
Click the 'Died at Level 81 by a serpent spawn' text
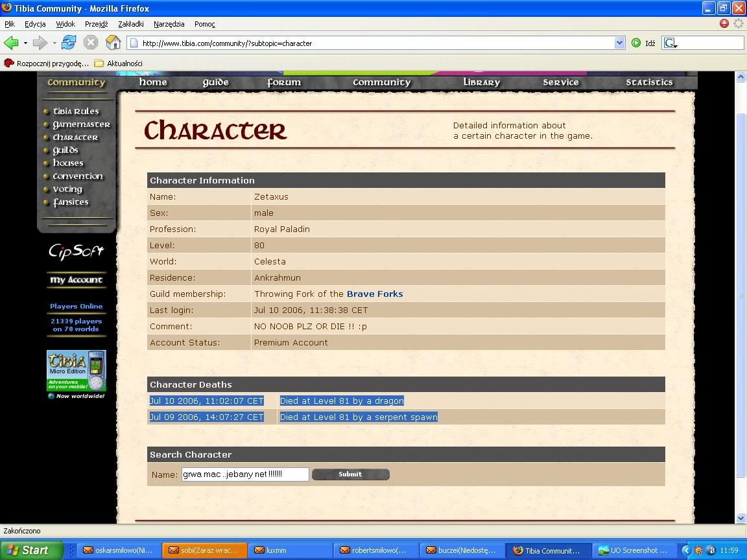pyautogui.click(x=359, y=417)
